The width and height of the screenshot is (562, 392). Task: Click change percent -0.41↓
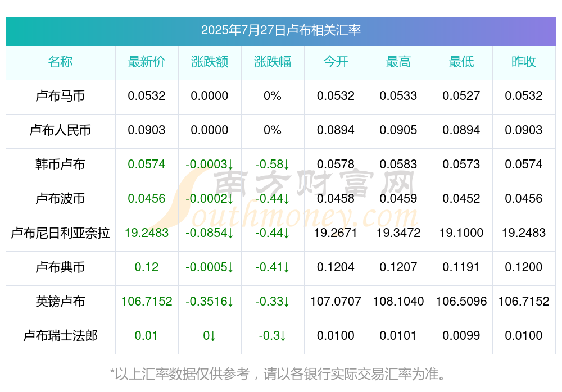[273, 267]
